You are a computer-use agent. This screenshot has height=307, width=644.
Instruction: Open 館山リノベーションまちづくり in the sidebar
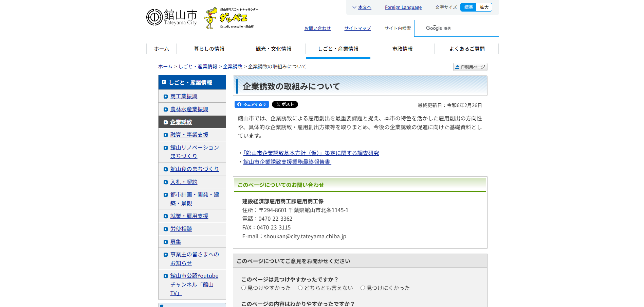pos(195,152)
